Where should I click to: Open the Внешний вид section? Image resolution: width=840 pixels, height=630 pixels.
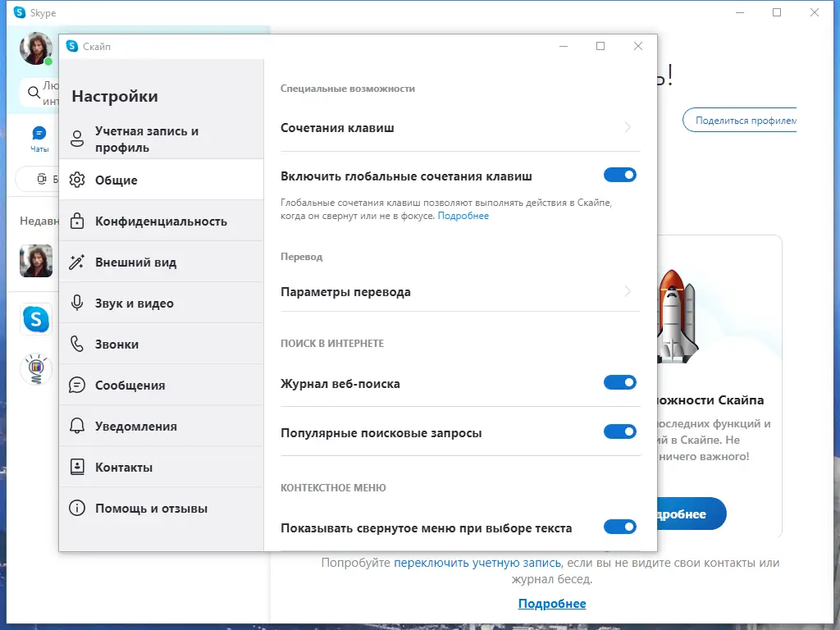tap(162, 262)
